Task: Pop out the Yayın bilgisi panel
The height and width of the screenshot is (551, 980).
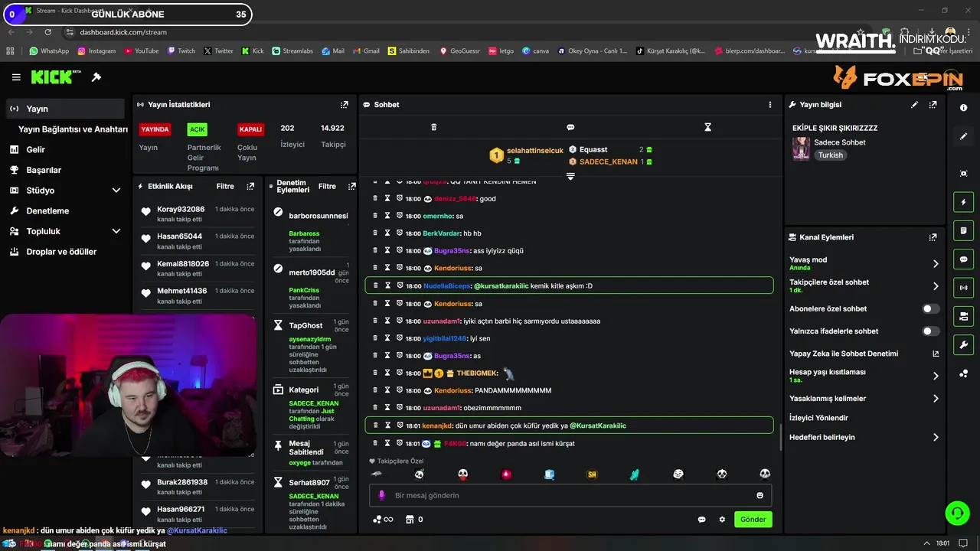Action: 933,104
